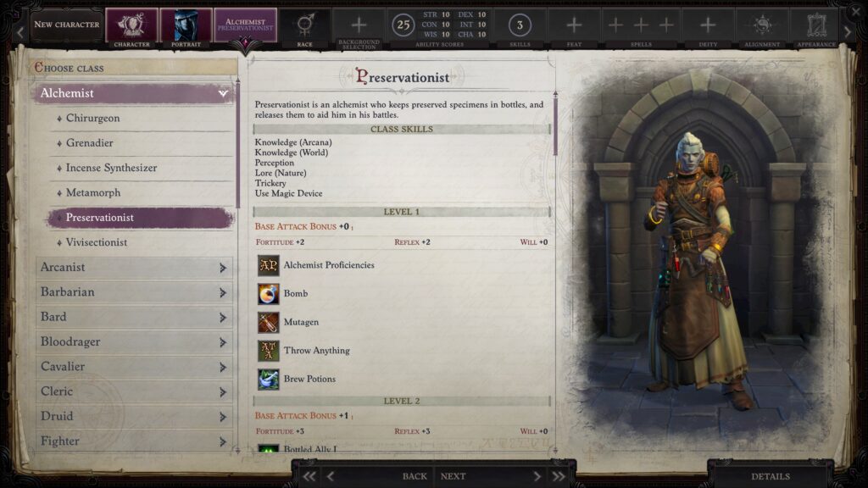Image resolution: width=868 pixels, height=488 pixels.
Task: Click the New Character label
Action: click(67, 25)
